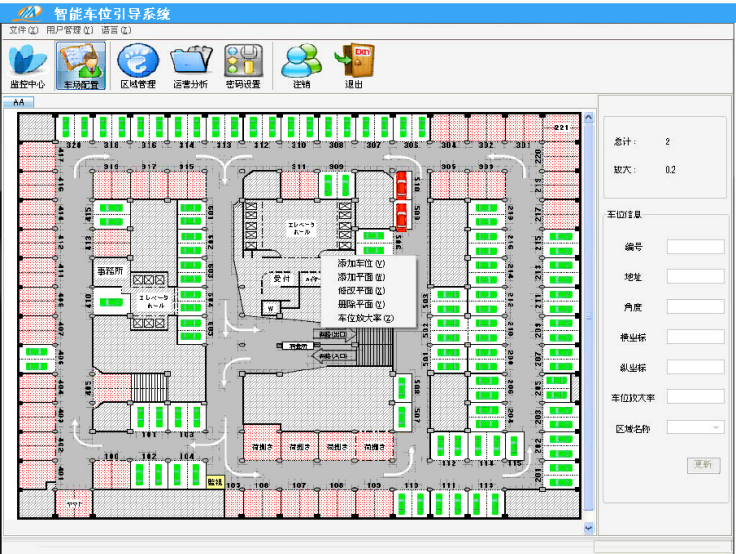736x554 pixels.
Task: Select the 车场配置 toolbar icon
Action: [x=82, y=66]
